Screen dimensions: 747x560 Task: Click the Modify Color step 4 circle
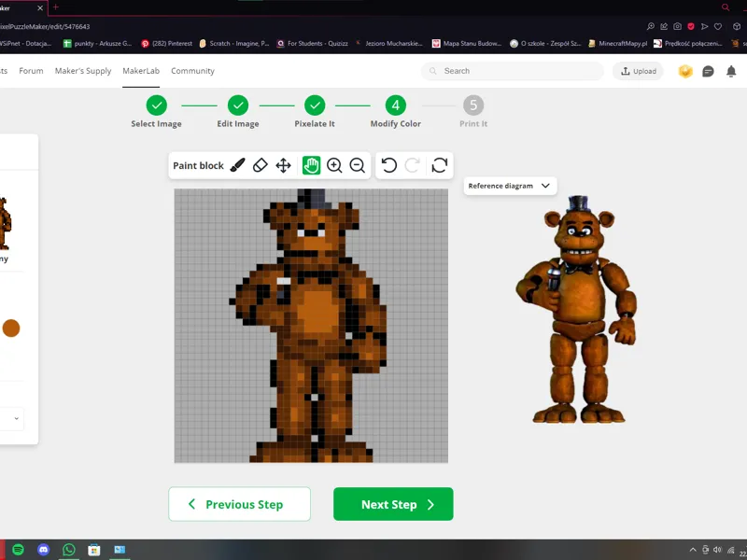pos(395,105)
